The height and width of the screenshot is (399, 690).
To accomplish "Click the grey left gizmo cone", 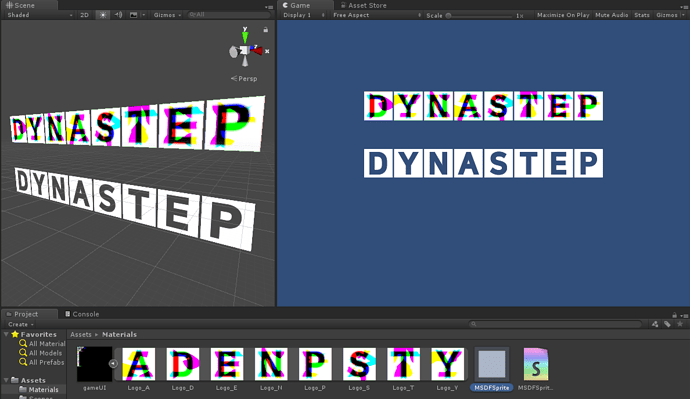I will click(234, 52).
